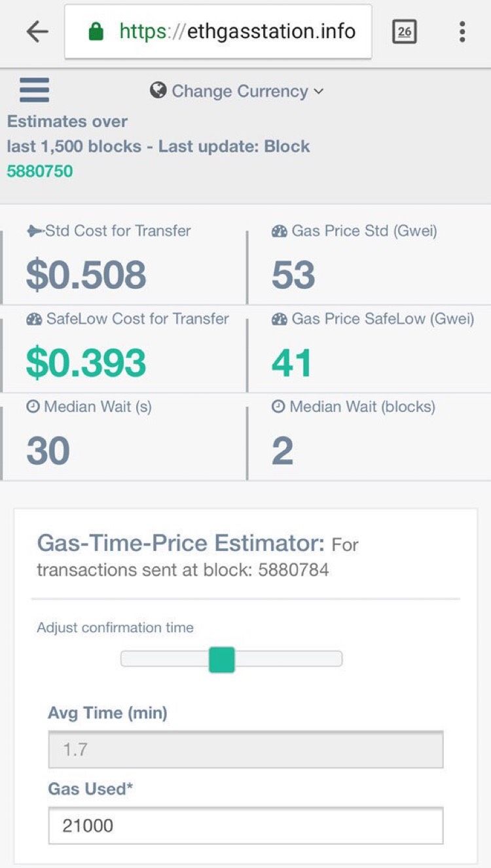Screen dimensions: 491x868
Task: Click the green confirmation time slider handle
Action: point(221,659)
